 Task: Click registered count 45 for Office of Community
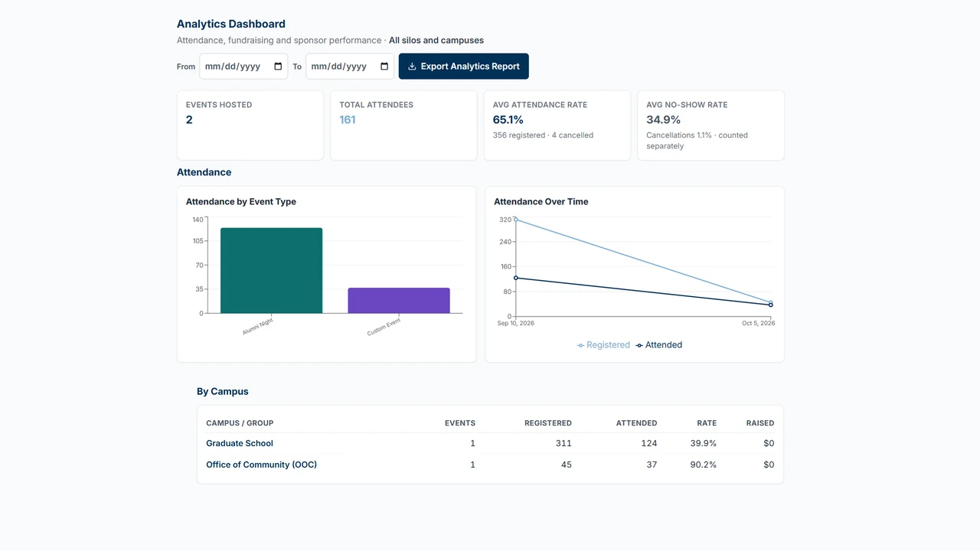pos(567,465)
